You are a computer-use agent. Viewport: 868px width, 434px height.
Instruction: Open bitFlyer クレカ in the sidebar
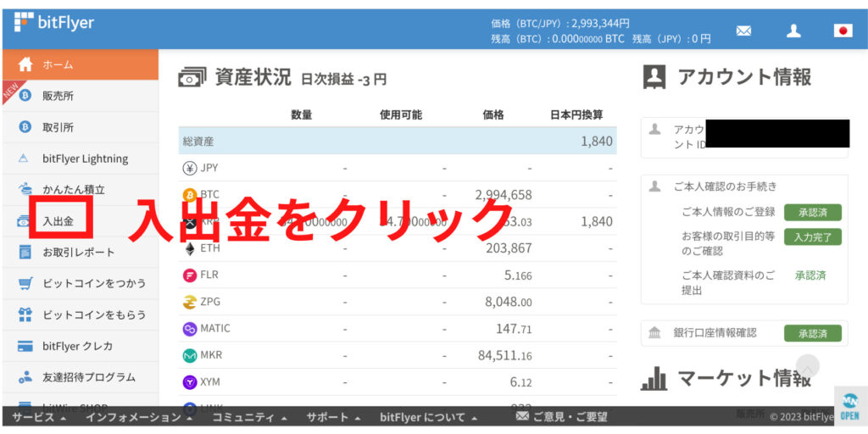pyautogui.click(x=81, y=346)
